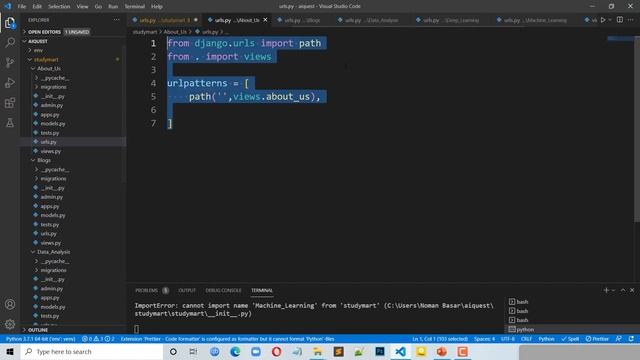Click the feedback icon in status bar
The image size is (640, 360).
tap(619, 339)
